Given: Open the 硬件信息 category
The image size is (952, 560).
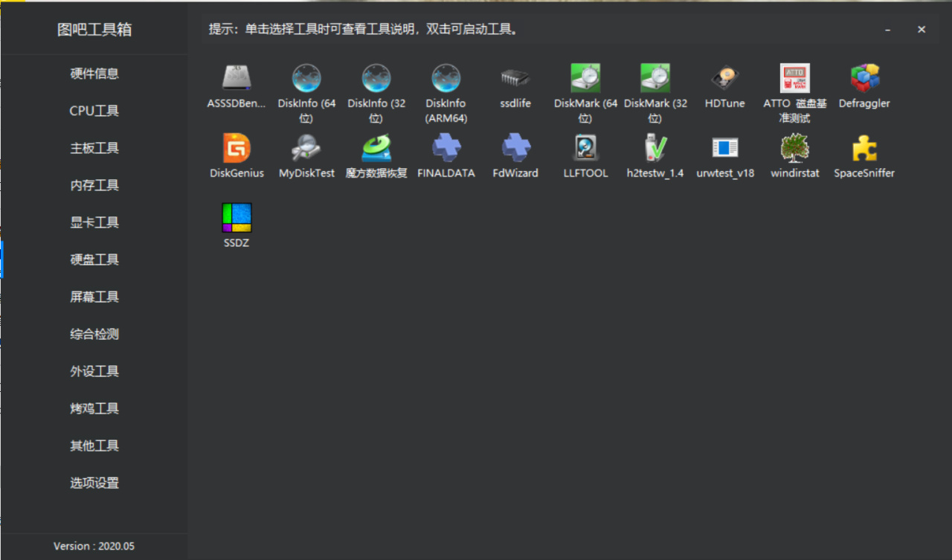Looking at the screenshot, I should (94, 74).
